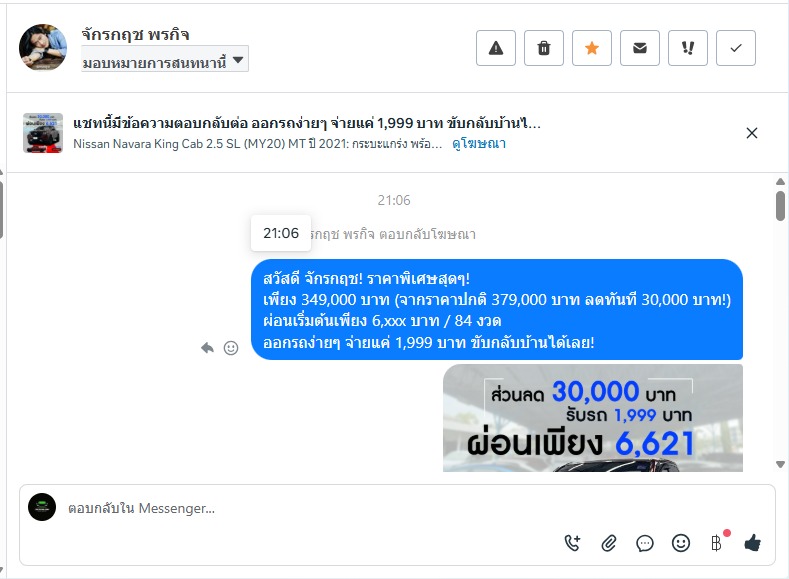
Task: Mark conversation done with checkmark button
Action: pyautogui.click(x=736, y=48)
